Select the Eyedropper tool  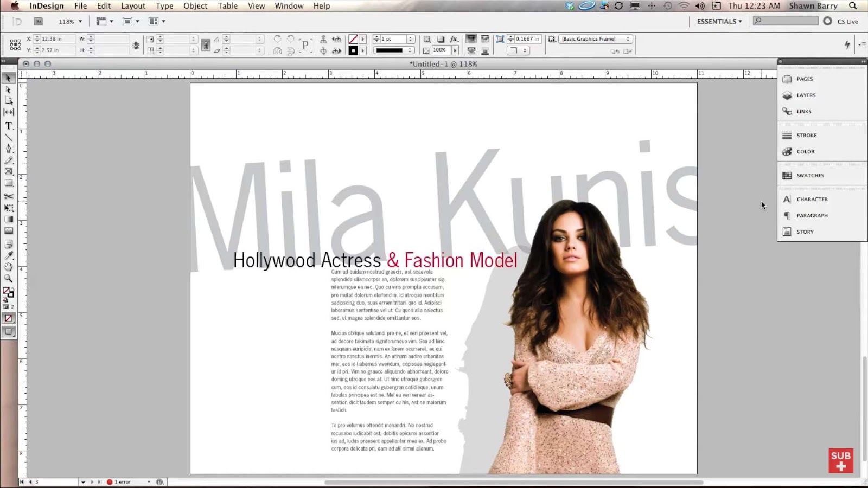8,255
